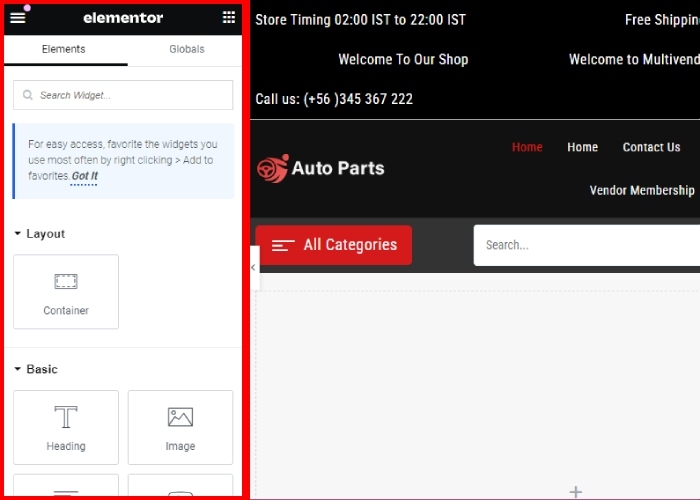This screenshot has width=700, height=500.
Task: Click the white Home menu item
Action: 582,147
